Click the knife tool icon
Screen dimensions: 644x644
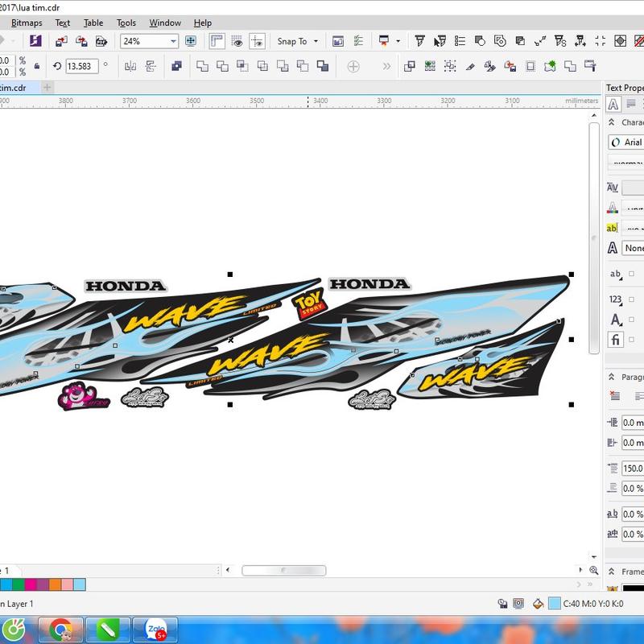470,66
